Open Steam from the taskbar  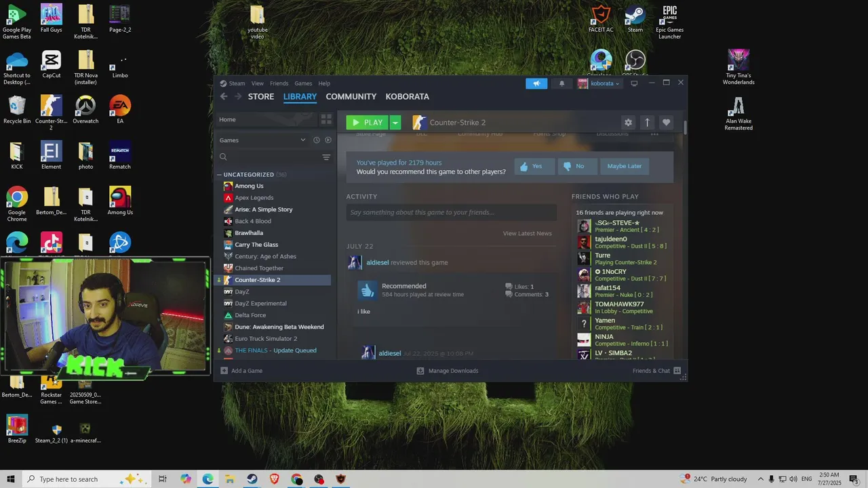252,479
